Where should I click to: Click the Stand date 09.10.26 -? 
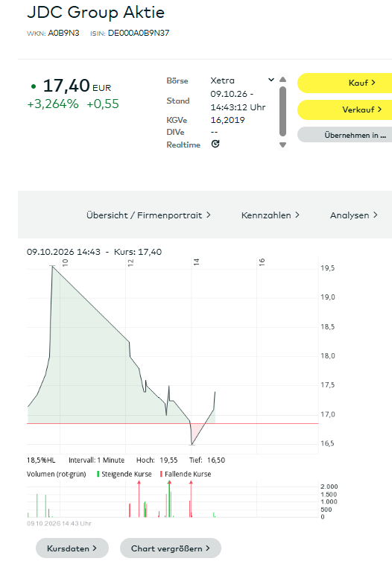(232, 94)
